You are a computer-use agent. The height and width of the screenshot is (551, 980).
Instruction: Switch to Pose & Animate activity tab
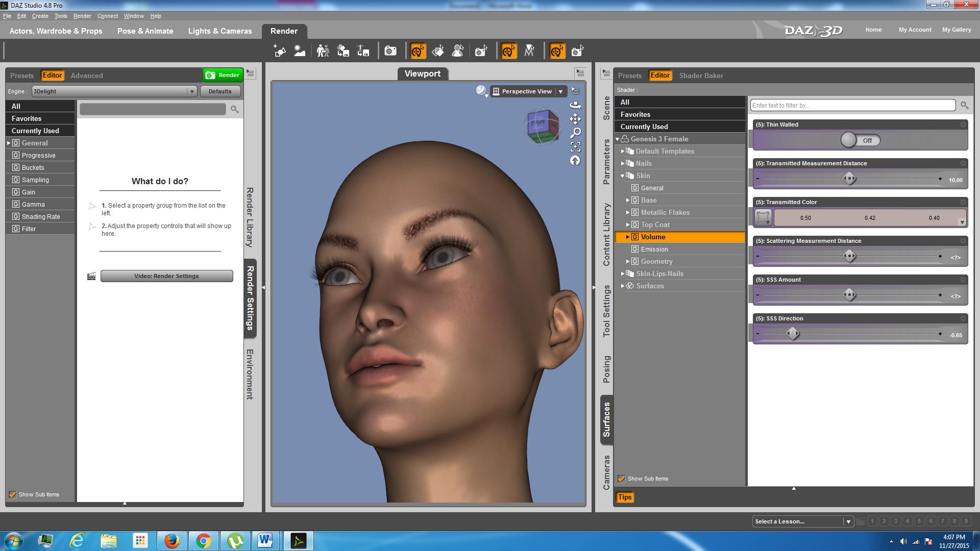[x=145, y=31]
